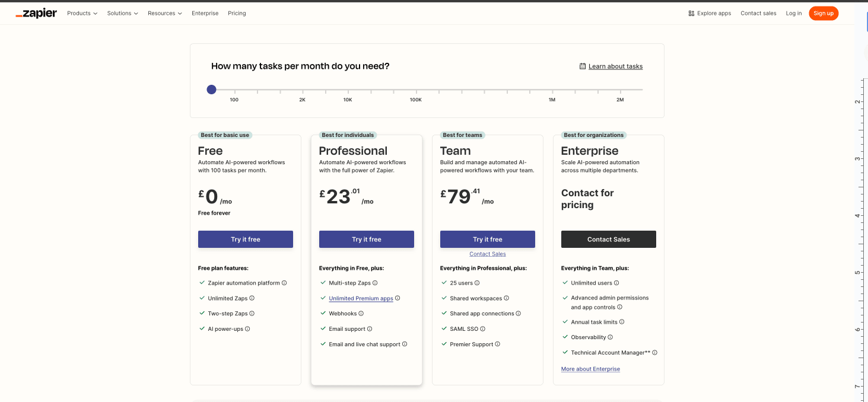Viewport: 868px width, 402px height.
Task: Show info icon next to Technical Account Manager
Action: 655,353
